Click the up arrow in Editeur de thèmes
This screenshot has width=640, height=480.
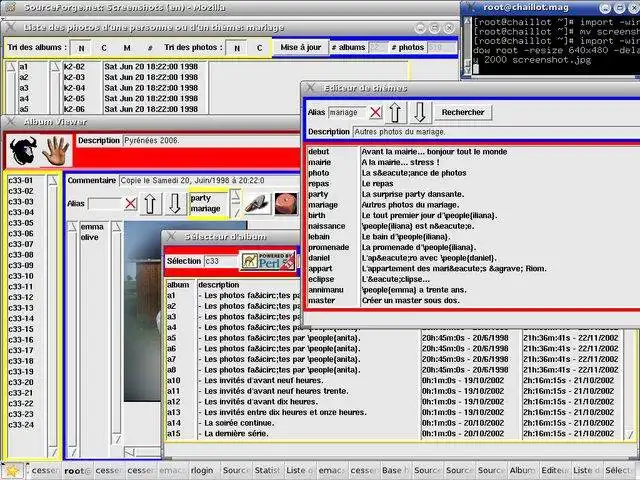(395, 112)
